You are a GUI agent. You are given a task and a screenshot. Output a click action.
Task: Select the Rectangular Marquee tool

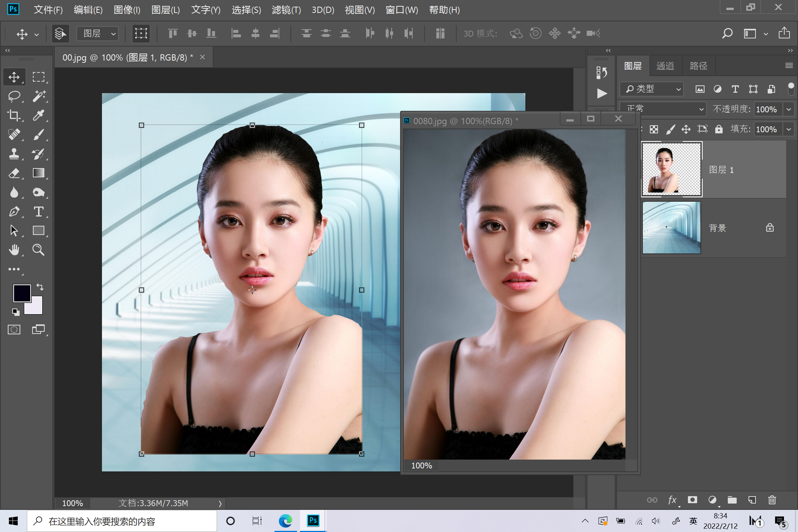click(38, 77)
